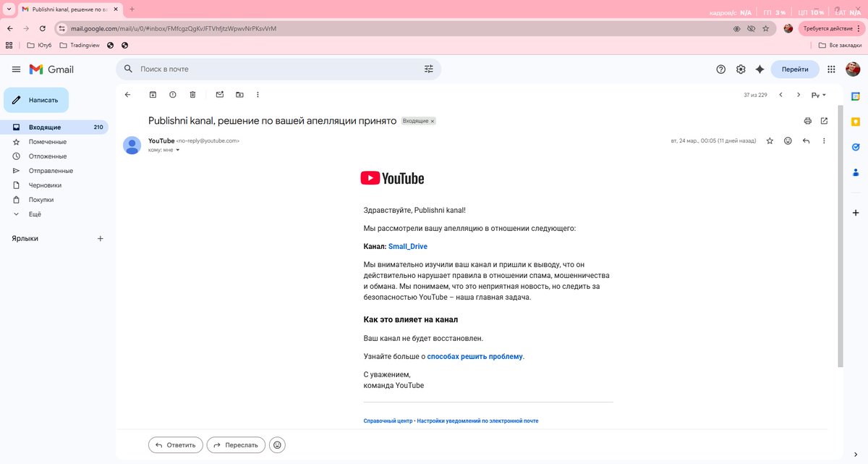Open Google Keep side panel
The image size is (868, 464).
[x=856, y=121]
